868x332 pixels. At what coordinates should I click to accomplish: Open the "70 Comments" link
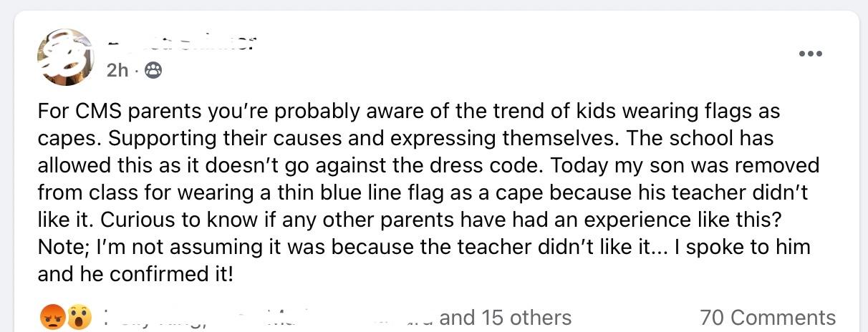tap(768, 317)
